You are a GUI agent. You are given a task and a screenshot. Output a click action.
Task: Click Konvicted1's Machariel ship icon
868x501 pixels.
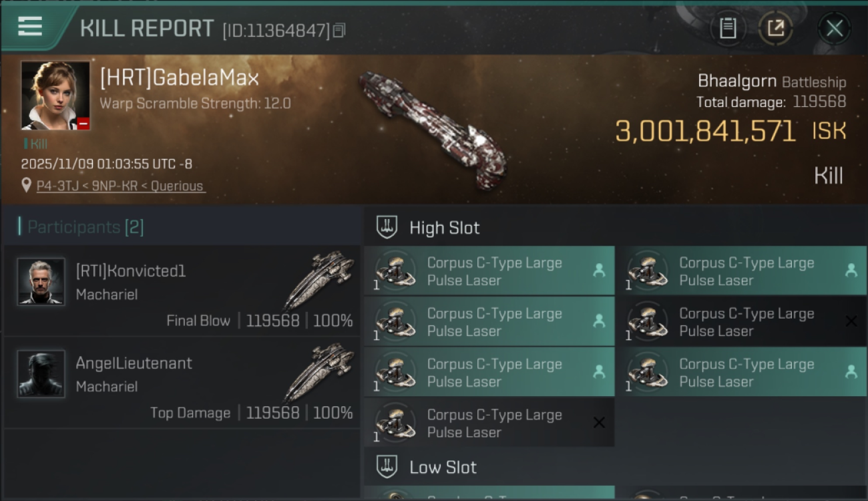click(x=319, y=279)
